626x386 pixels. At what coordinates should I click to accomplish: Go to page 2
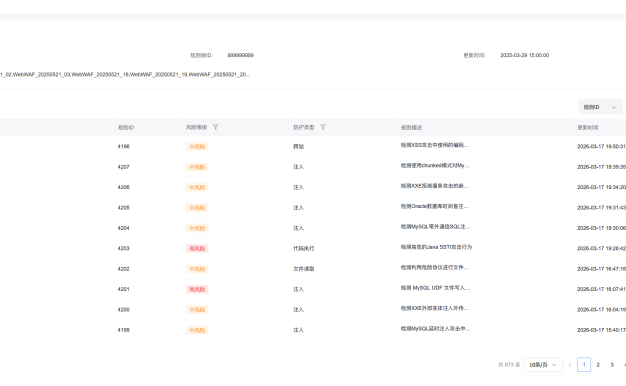(598, 364)
